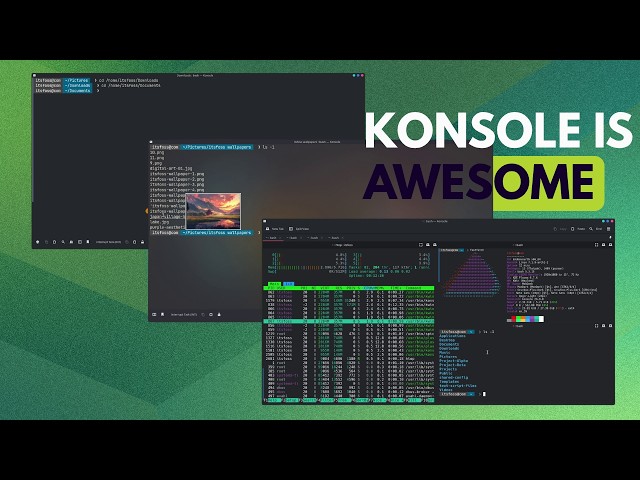Click Applications in the ls output

(452, 336)
